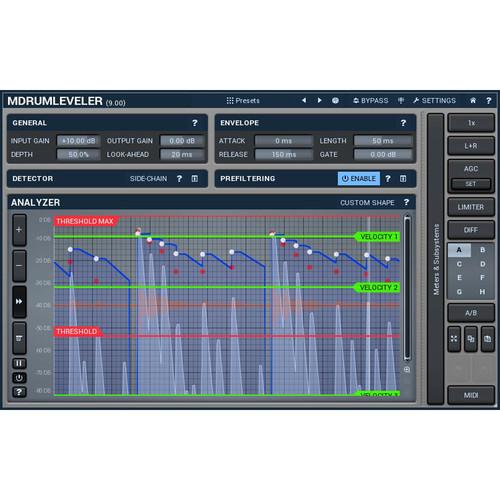Screen dimensions: 500x500
Task: Click the THRESHOLD label handle
Action: coord(77,332)
